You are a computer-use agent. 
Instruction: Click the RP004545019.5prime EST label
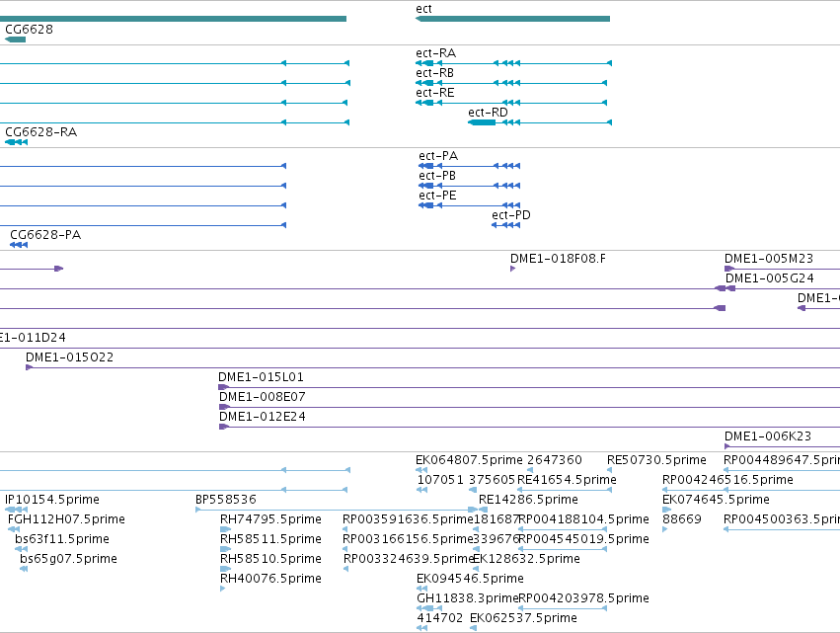click(584, 539)
